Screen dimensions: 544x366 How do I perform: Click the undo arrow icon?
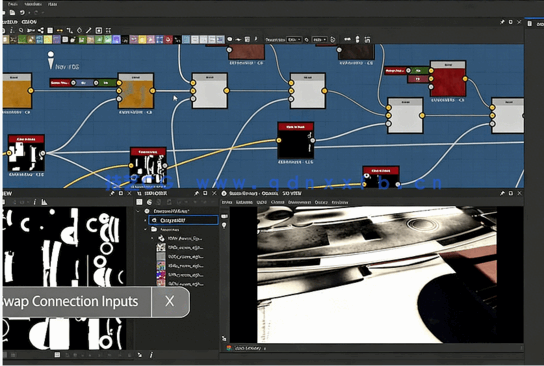pos(23,12)
